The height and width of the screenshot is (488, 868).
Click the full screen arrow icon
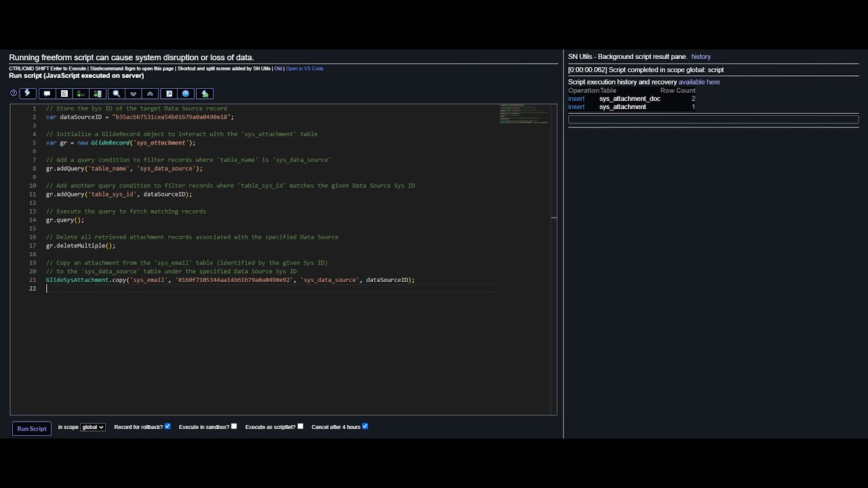(x=169, y=94)
